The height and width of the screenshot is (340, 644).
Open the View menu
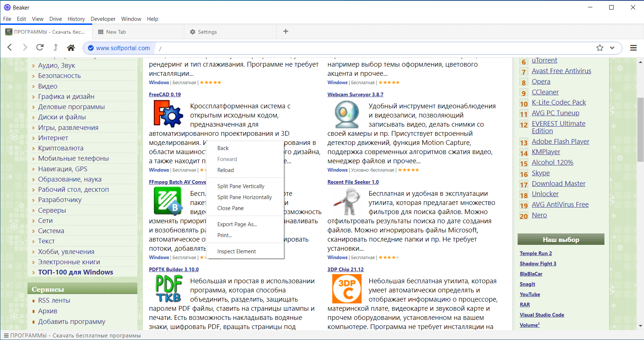38,19
